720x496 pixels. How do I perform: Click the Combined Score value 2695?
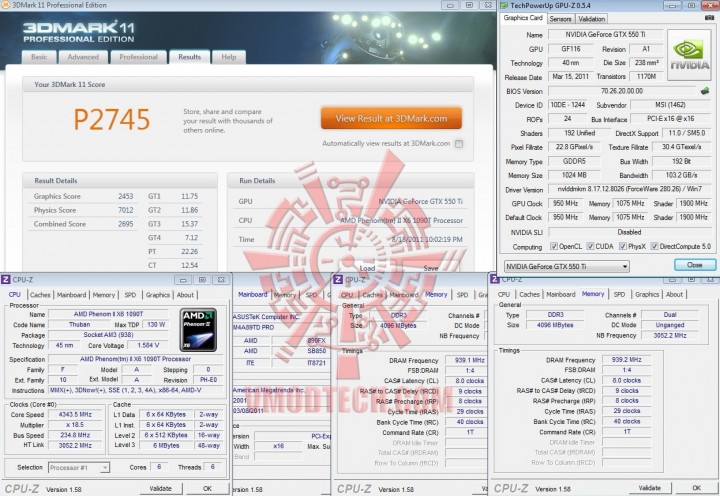(125, 224)
